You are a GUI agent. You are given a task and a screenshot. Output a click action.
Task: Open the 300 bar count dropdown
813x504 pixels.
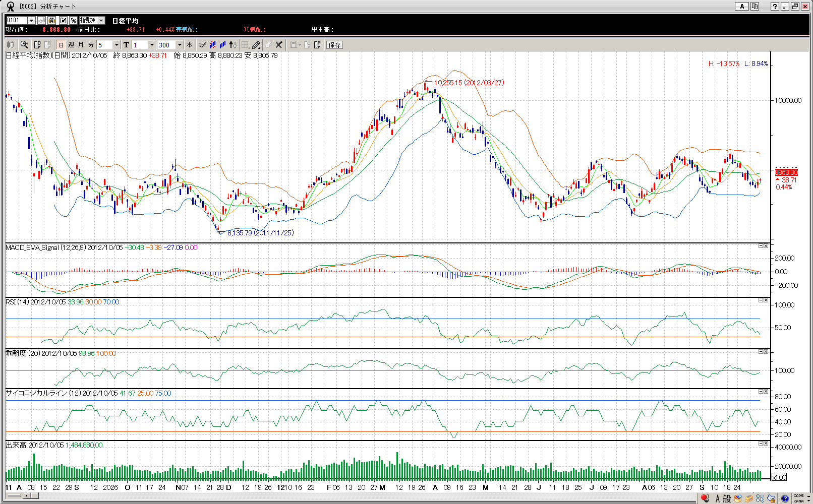tap(180, 45)
